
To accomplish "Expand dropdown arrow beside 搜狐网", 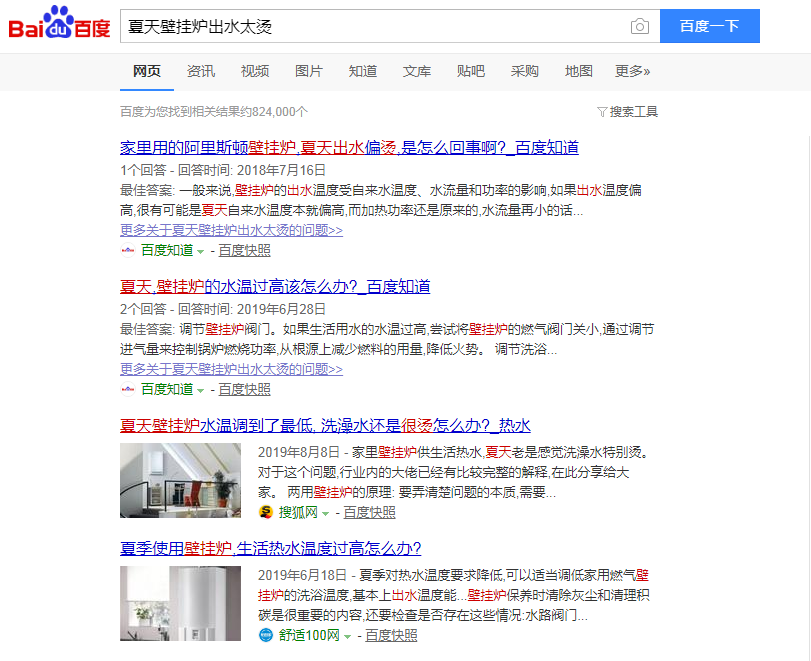I will coord(325,514).
